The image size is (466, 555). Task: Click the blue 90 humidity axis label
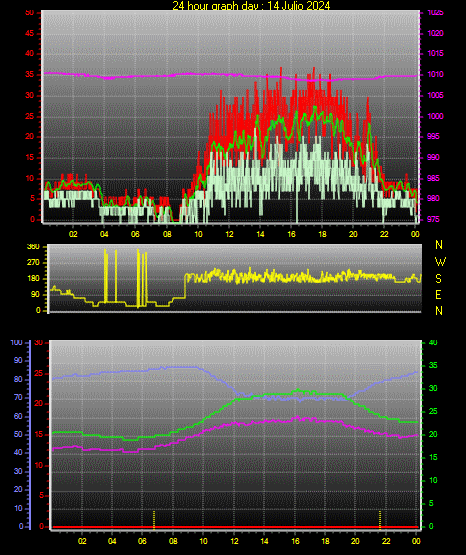(x=18, y=360)
